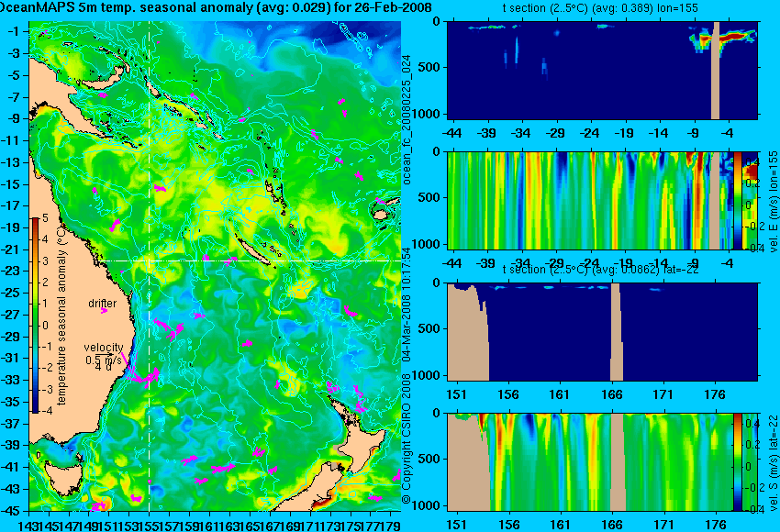Click the '0.5 m/s' velocity scale text

tap(103, 360)
